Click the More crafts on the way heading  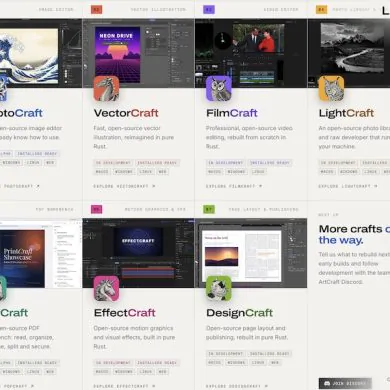tap(354, 234)
